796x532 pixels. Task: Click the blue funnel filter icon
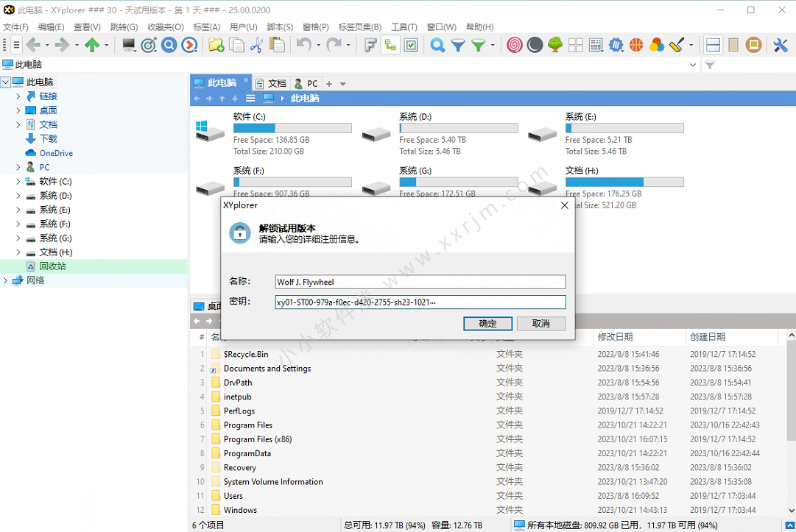point(458,45)
